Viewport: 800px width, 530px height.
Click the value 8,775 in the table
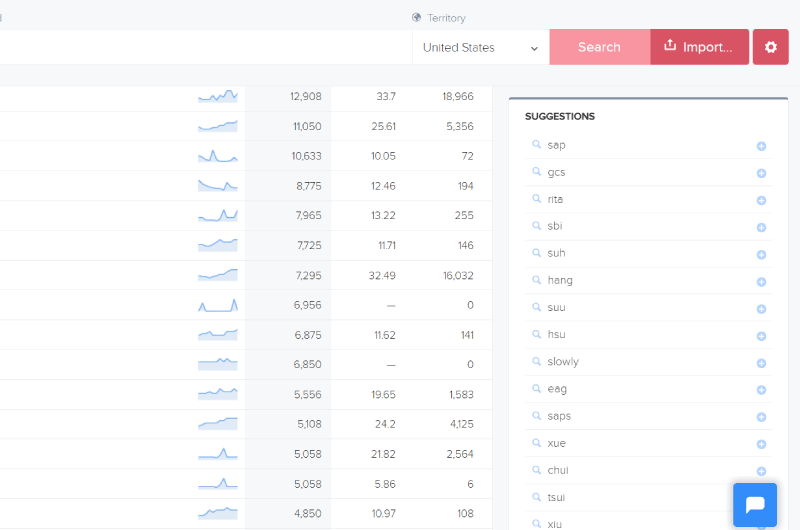[309, 186]
